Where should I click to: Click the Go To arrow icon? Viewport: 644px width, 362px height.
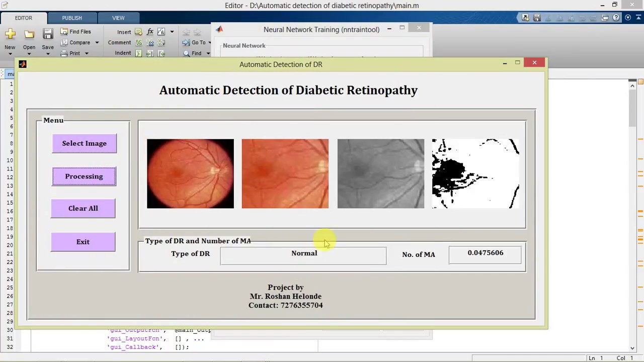coord(186,43)
